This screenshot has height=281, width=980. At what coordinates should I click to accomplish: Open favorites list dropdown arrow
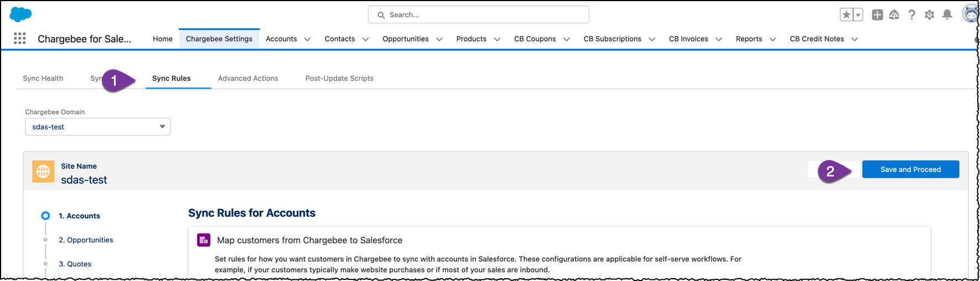[x=858, y=15]
